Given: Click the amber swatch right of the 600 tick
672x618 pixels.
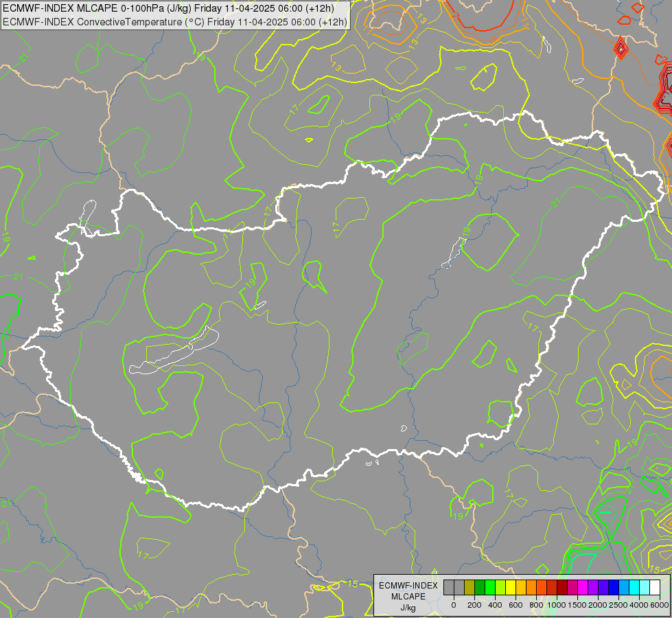Looking at the screenshot, I should (x=521, y=588).
